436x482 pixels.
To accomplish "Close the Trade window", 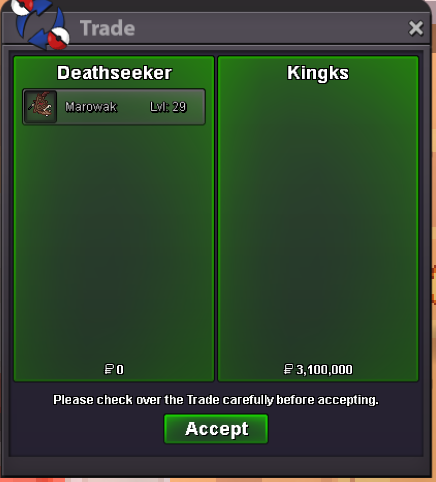I will (x=416, y=28).
